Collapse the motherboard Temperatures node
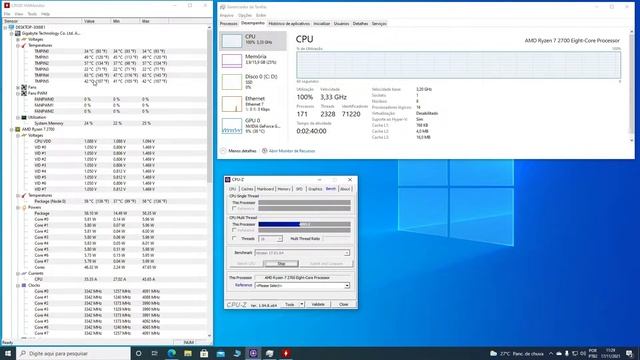This screenshot has height=360, width=640. 18,45
